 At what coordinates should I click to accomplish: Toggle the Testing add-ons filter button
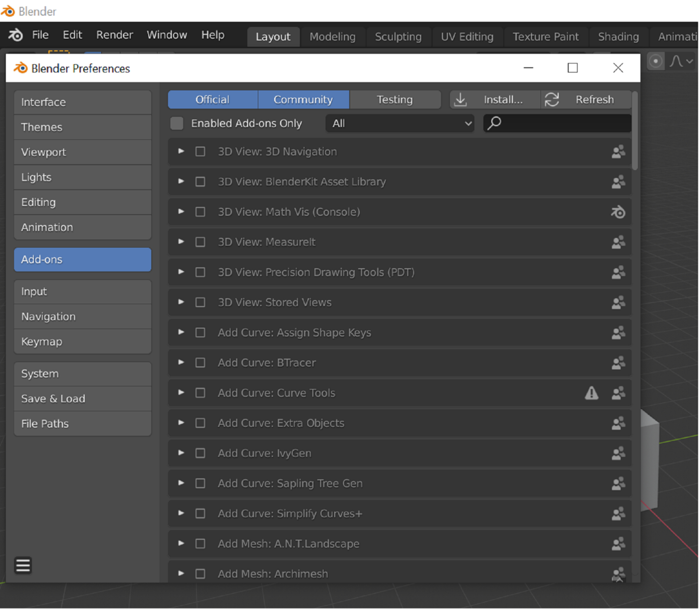(x=395, y=100)
